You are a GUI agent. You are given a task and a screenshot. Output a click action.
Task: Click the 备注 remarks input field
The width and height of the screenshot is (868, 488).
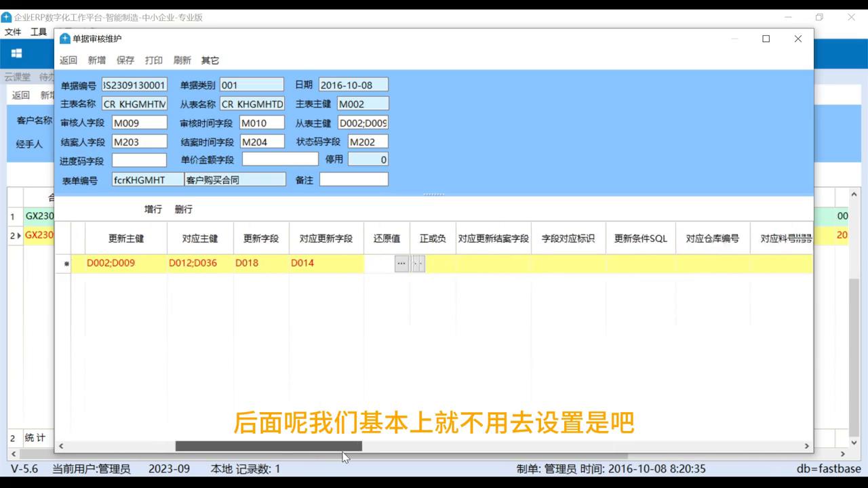click(x=353, y=178)
